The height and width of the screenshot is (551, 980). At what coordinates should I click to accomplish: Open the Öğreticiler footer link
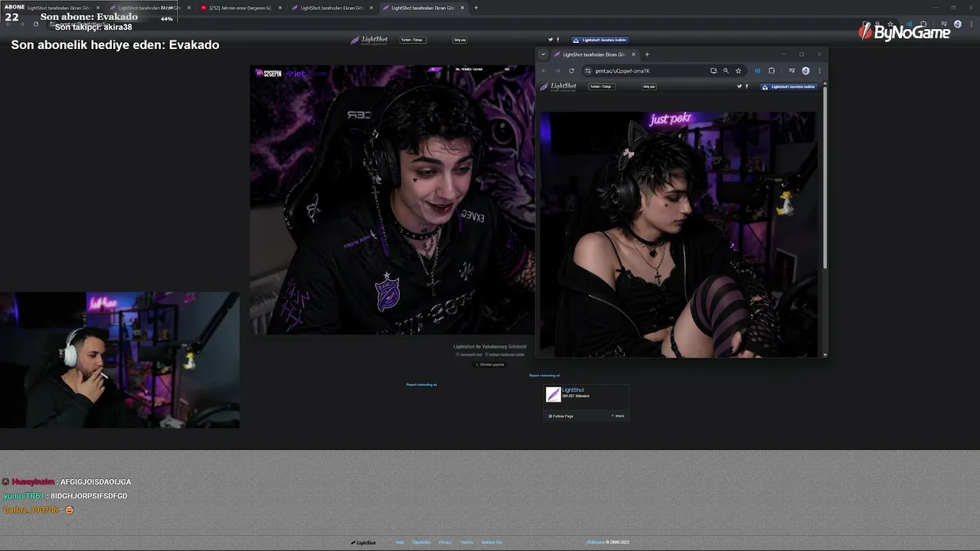coord(421,543)
